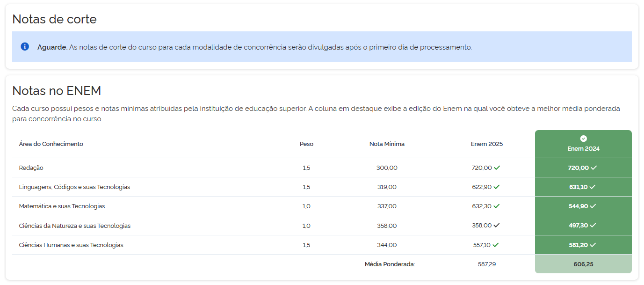
Task: Click the Notas de corte heading
Action: coord(54,19)
